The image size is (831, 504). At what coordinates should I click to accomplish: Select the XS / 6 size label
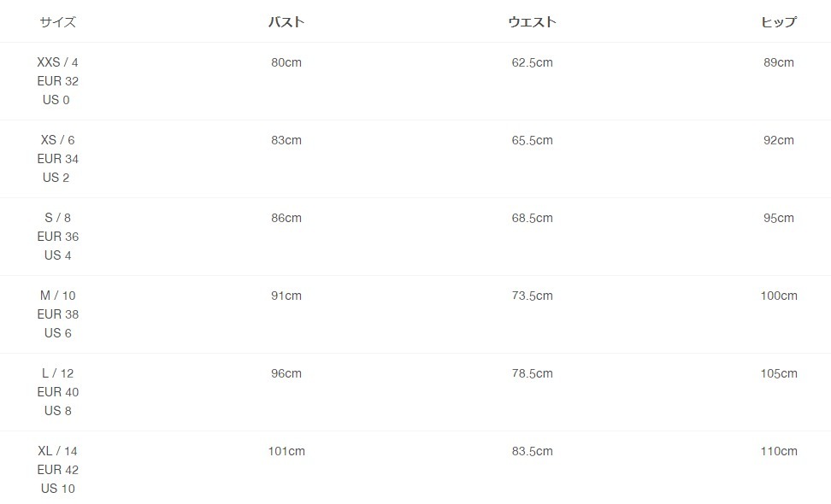click(58, 140)
